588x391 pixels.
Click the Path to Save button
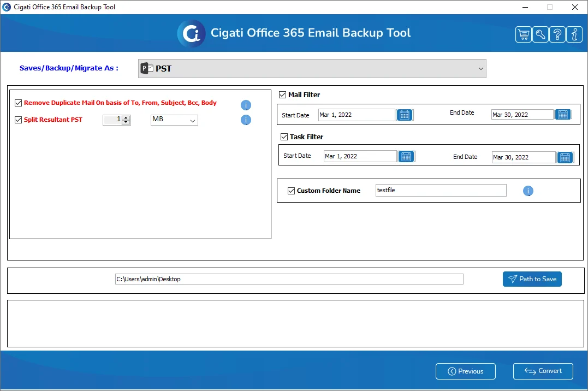[x=532, y=279]
